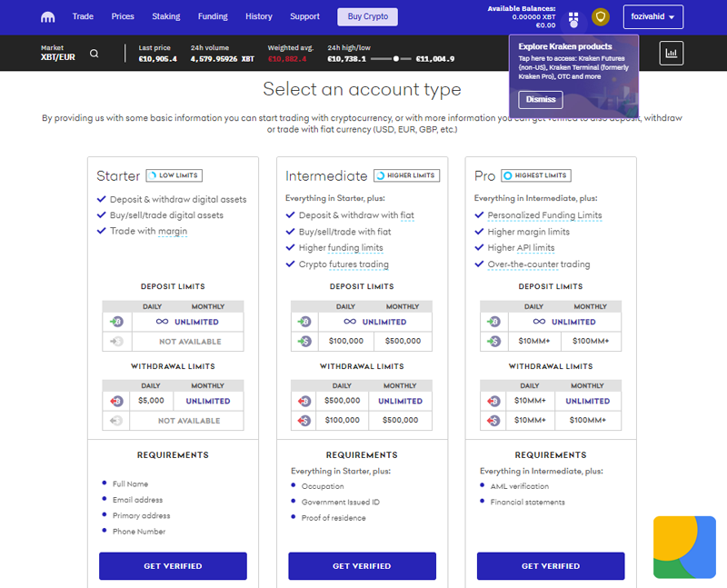Click Government Issued ID requirement
The height and width of the screenshot is (588, 727).
[x=340, y=502]
